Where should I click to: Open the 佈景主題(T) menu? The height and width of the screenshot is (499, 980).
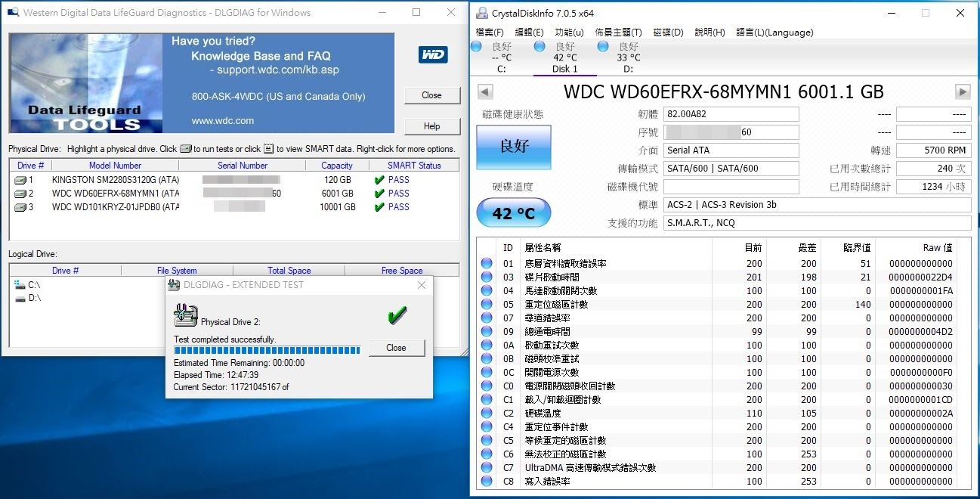coord(618,33)
